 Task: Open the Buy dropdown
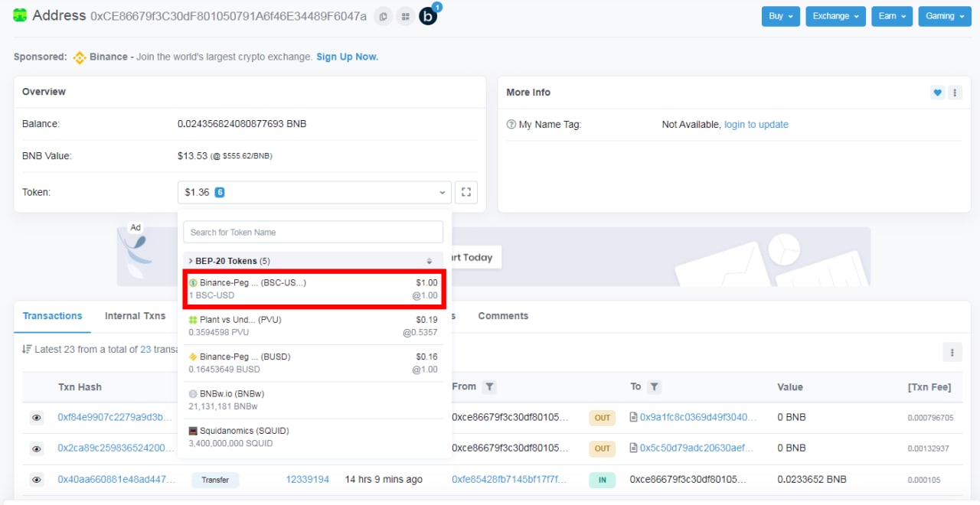coord(781,16)
